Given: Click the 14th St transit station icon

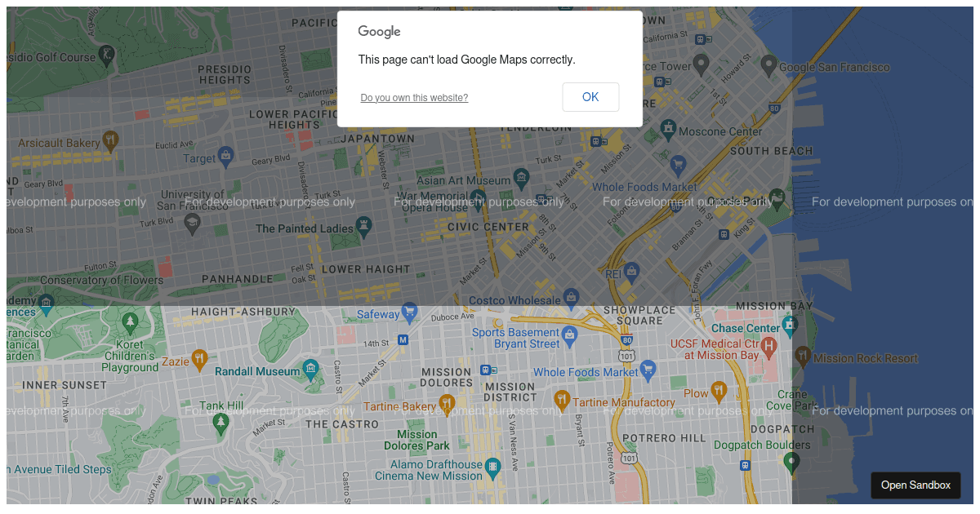Looking at the screenshot, I should pos(403,339).
